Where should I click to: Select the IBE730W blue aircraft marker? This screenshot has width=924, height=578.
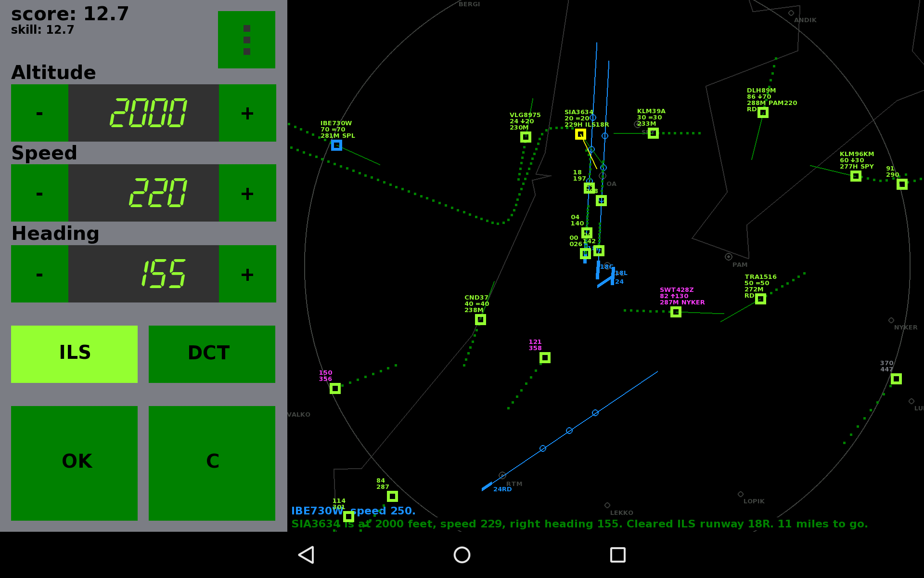pos(336,145)
